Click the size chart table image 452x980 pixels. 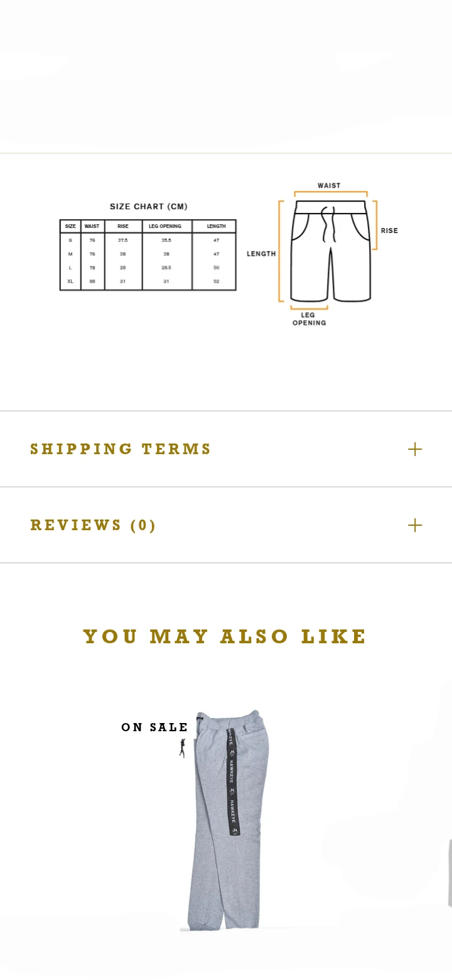(x=148, y=254)
